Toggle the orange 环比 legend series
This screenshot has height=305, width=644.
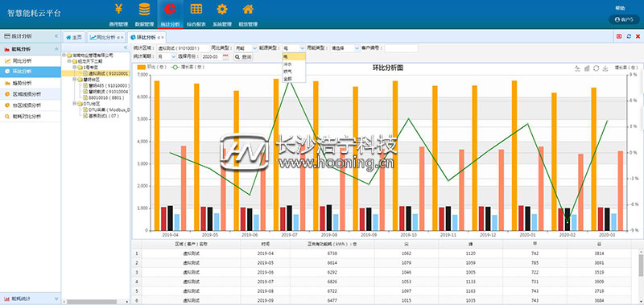(x=151, y=67)
